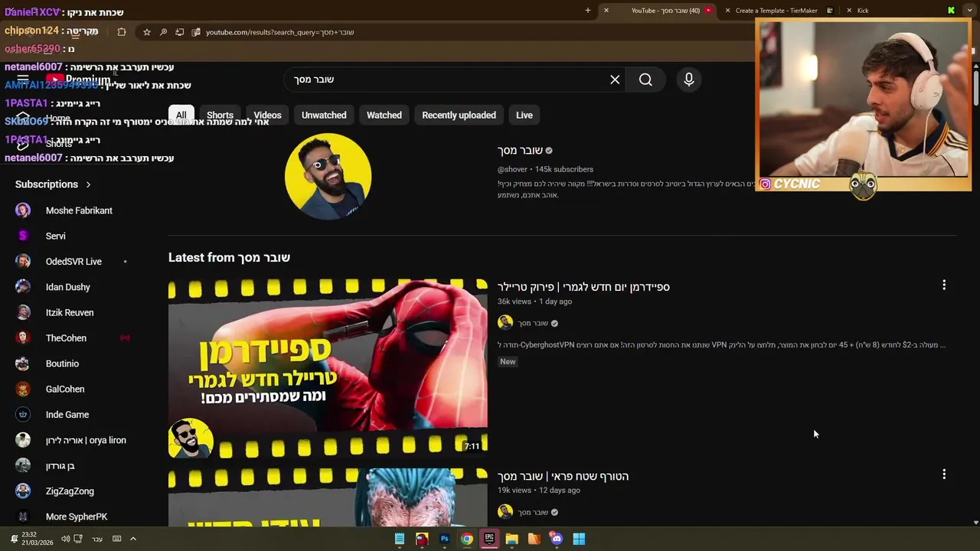Click the Servi purple avatar icon
The width and height of the screenshot is (980, 551).
(x=23, y=236)
